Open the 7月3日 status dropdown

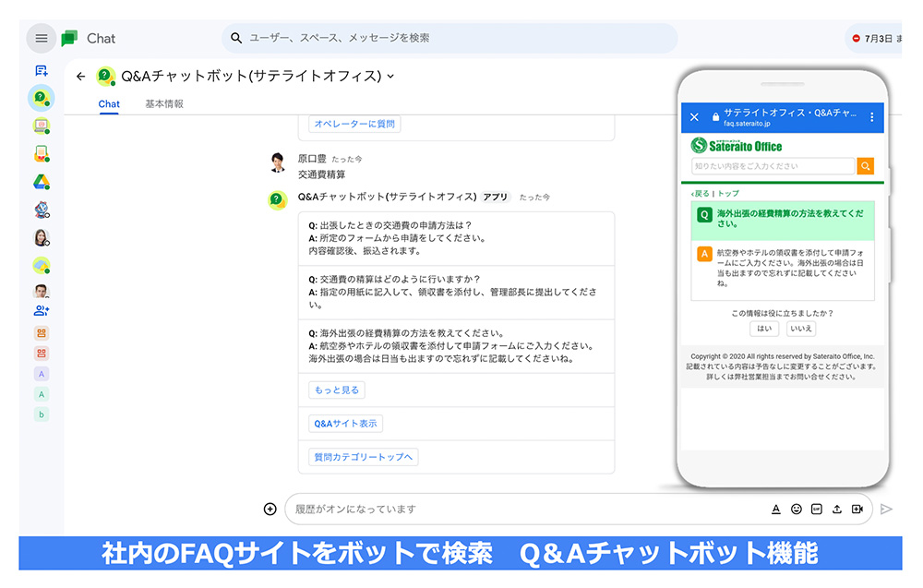coord(877,39)
